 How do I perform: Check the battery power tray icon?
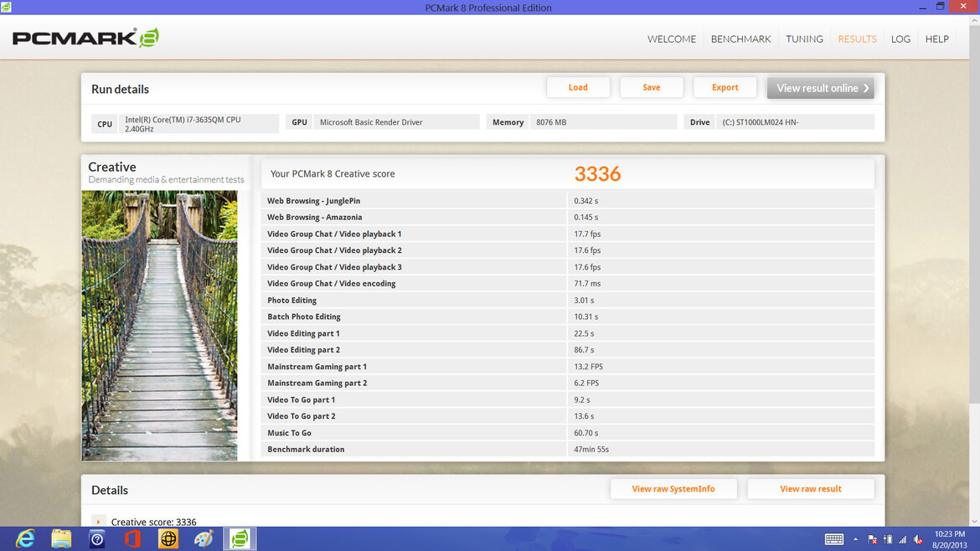888,539
